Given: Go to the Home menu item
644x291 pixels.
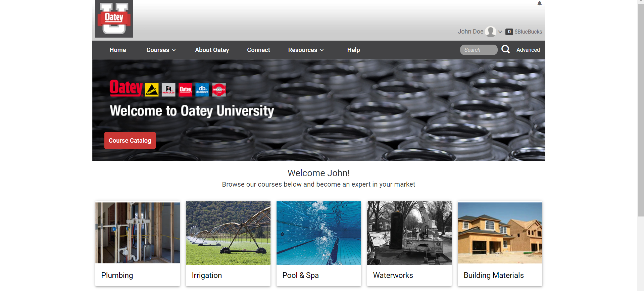Looking at the screenshot, I should click(x=118, y=50).
